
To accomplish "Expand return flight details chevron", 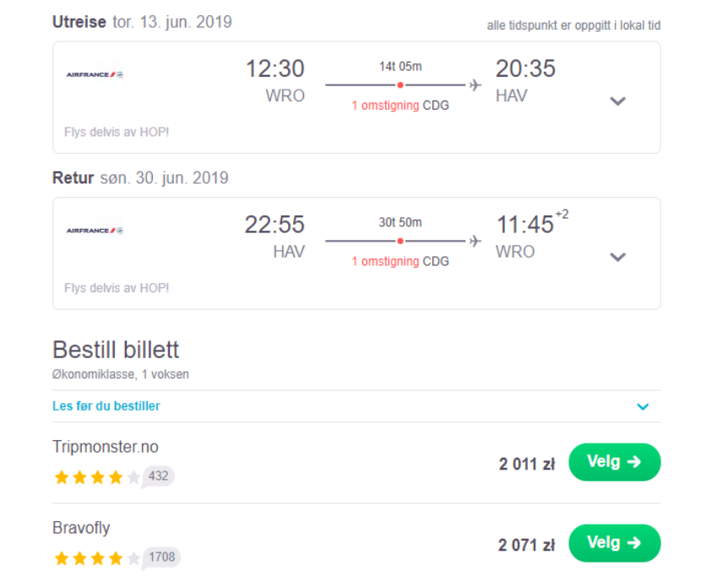I will (x=617, y=257).
